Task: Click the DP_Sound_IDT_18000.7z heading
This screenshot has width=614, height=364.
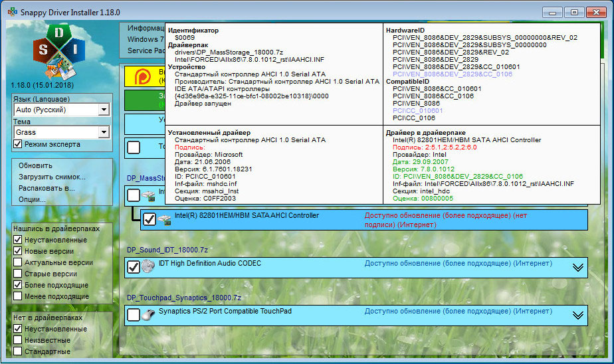Action: coord(167,250)
